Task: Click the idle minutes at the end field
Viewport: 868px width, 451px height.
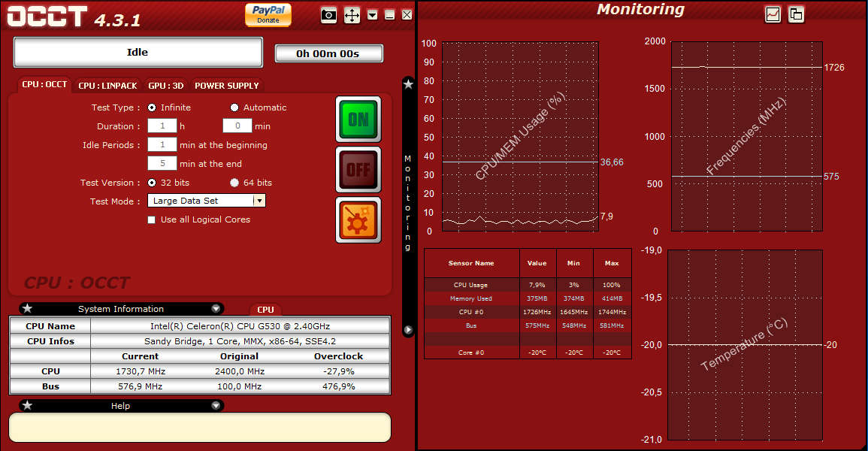Action: click(x=162, y=163)
